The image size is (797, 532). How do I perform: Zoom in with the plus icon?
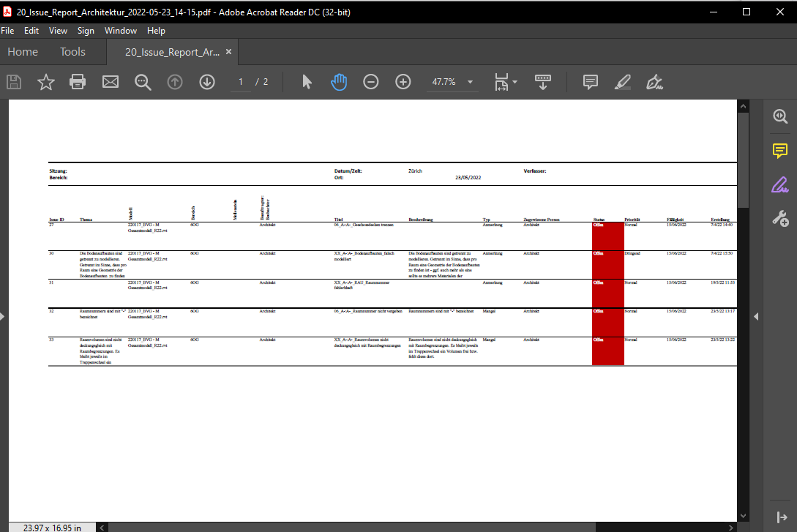point(403,82)
